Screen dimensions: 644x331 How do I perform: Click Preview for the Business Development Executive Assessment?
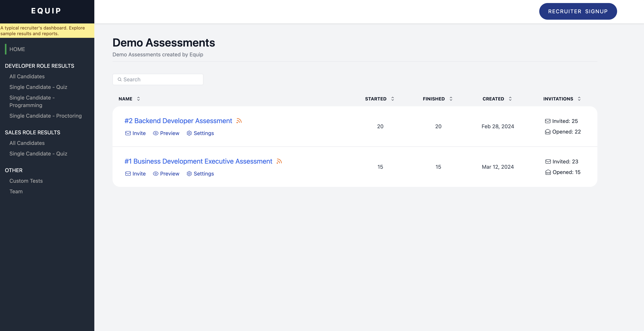(166, 174)
